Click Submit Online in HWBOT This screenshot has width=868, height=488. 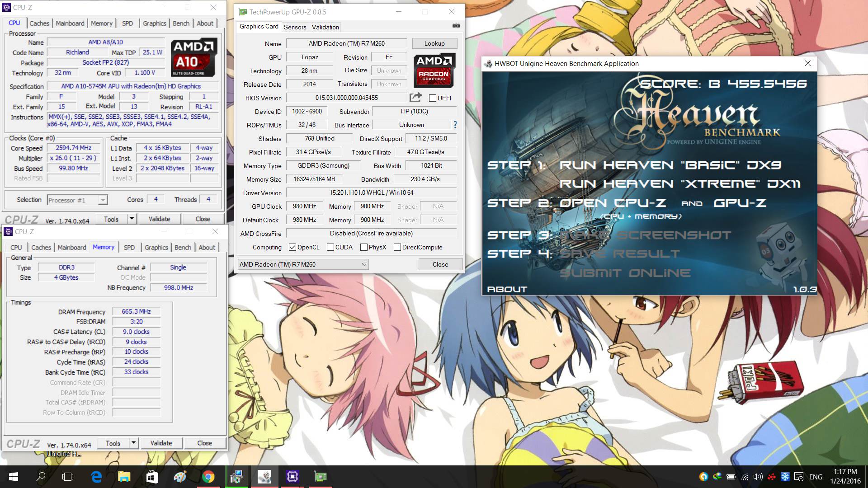pyautogui.click(x=625, y=273)
